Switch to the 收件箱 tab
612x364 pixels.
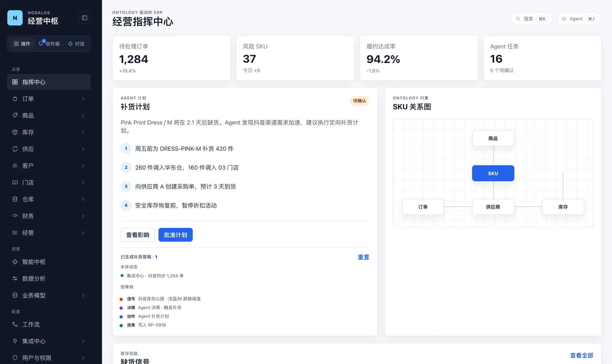[49, 44]
